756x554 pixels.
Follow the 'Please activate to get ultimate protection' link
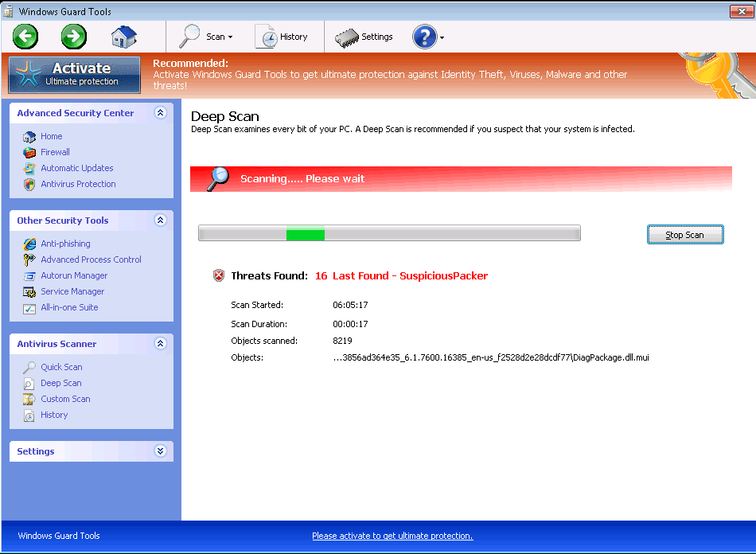pos(392,536)
